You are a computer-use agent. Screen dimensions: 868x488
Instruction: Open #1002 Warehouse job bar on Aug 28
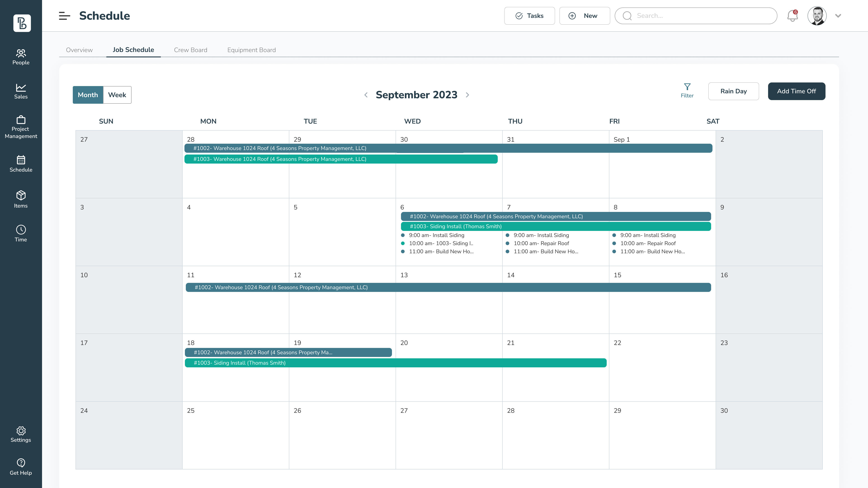(x=448, y=148)
